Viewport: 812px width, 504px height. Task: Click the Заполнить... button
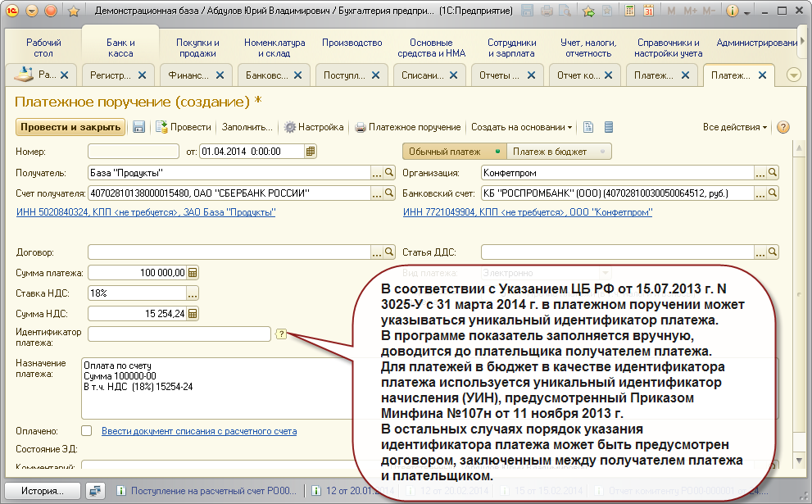click(x=247, y=127)
